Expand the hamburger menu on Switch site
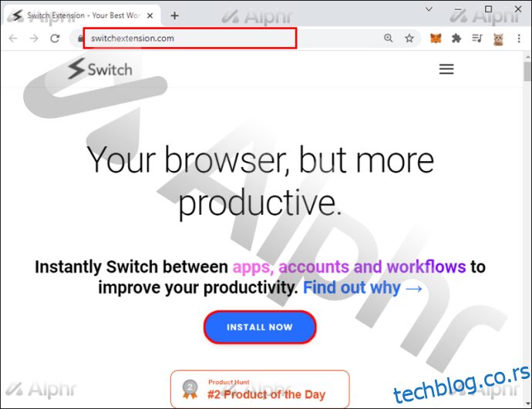 pos(446,69)
